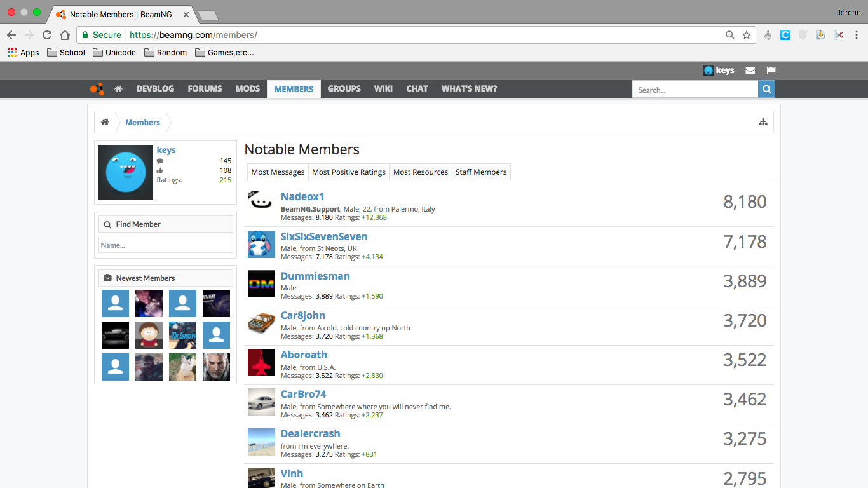Reload the page with refresh icon

point(47,35)
